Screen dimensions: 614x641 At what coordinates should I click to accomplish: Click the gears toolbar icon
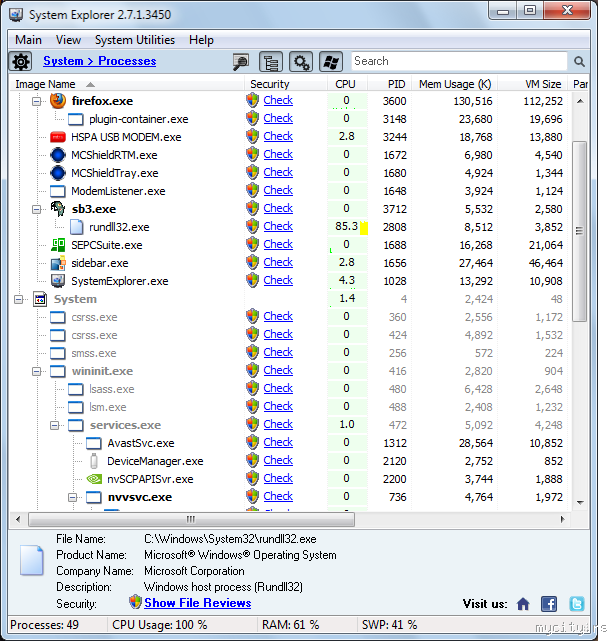click(x=301, y=62)
